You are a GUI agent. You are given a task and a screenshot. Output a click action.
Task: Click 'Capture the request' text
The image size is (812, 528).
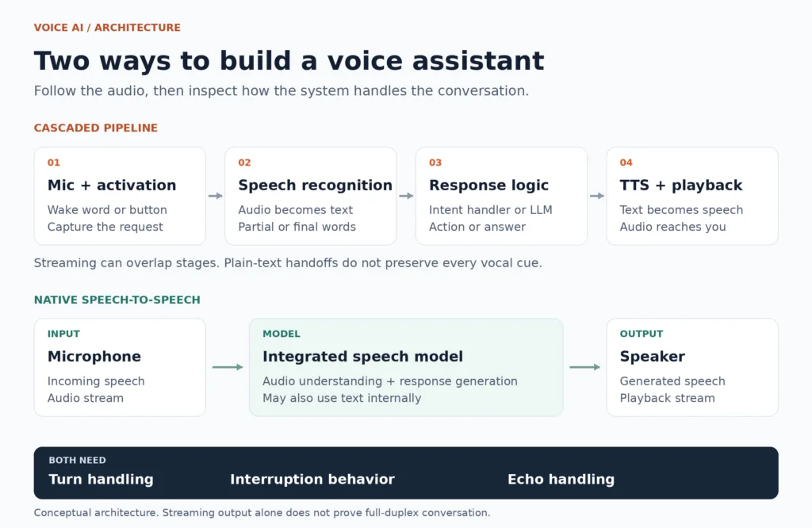pyautogui.click(x=105, y=227)
